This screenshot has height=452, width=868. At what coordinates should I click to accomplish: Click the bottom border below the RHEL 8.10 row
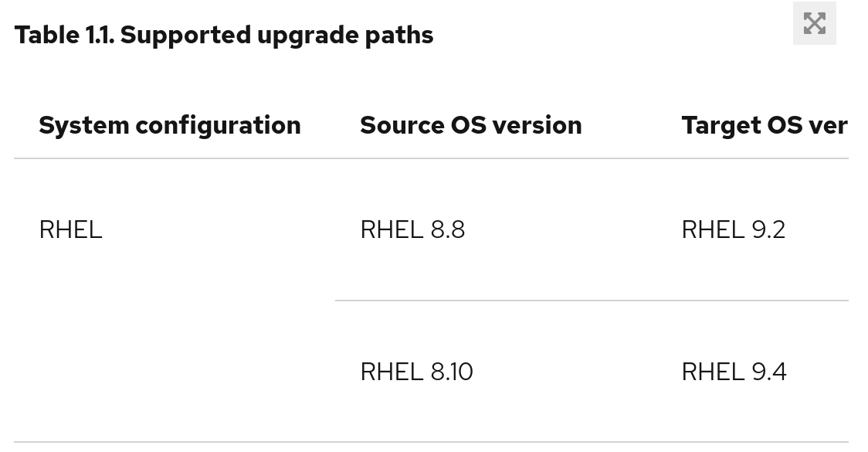pos(431,442)
